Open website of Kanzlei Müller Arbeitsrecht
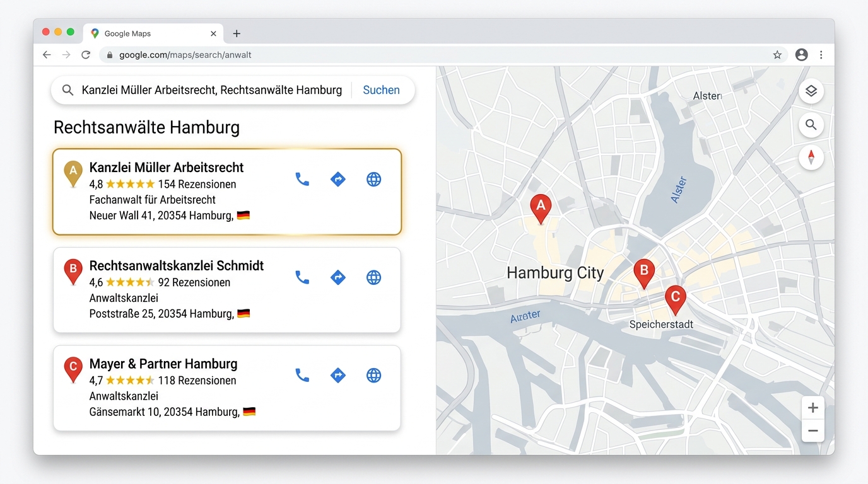This screenshot has height=484, width=868. 373,179
